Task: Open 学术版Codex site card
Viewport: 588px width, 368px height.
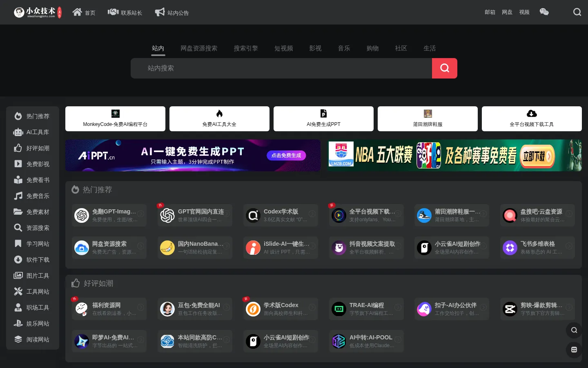Action: [x=281, y=309]
